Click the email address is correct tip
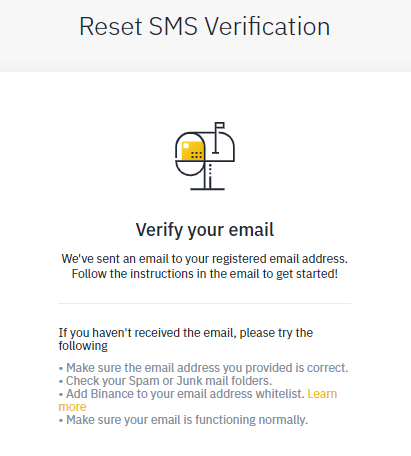Image resolution: width=411 pixels, height=456 pixels. [x=204, y=368]
